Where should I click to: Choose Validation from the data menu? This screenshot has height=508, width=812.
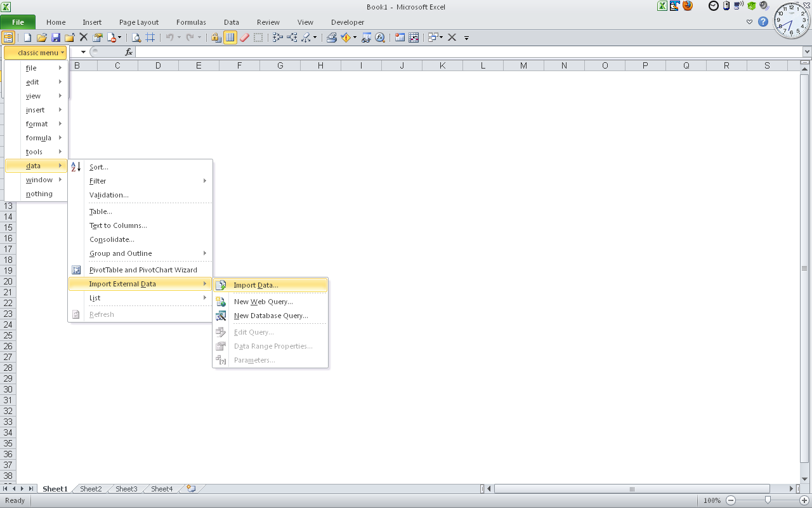pyautogui.click(x=140, y=195)
